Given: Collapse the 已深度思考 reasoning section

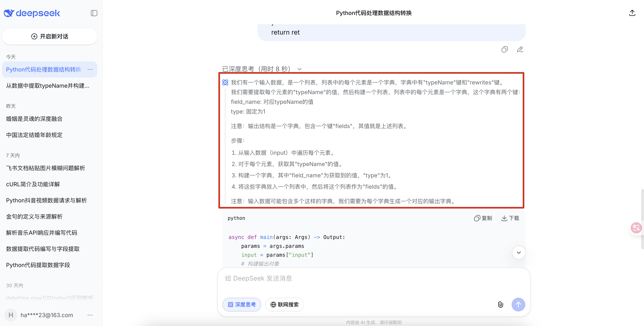Looking at the screenshot, I should 299,69.
